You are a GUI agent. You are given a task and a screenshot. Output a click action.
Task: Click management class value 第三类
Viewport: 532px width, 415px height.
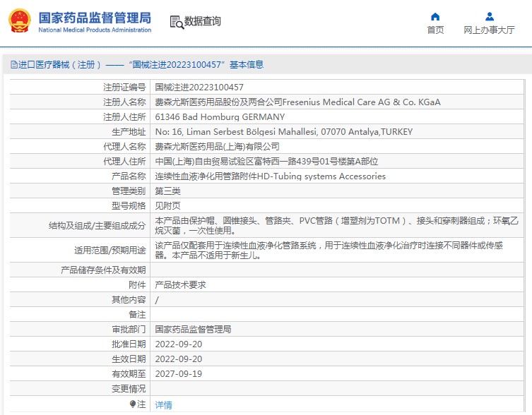point(167,191)
